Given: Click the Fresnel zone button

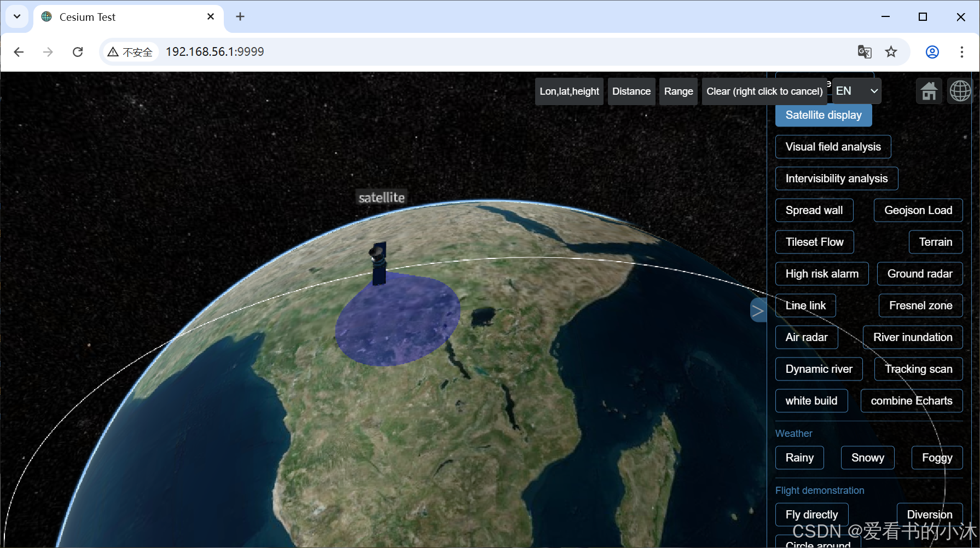Looking at the screenshot, I should click(921, 305).
